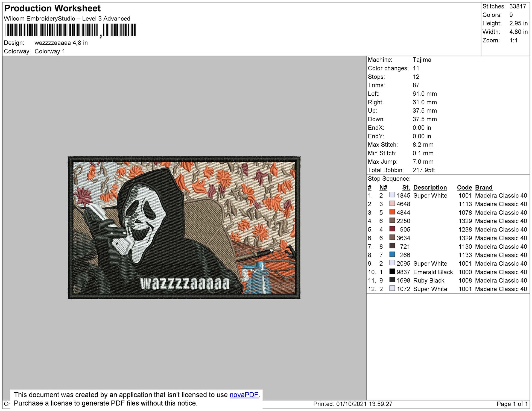The width and height of the screenshot is (532, 411).
Task: Click the Colors count '9'
Action: [511, 15]
